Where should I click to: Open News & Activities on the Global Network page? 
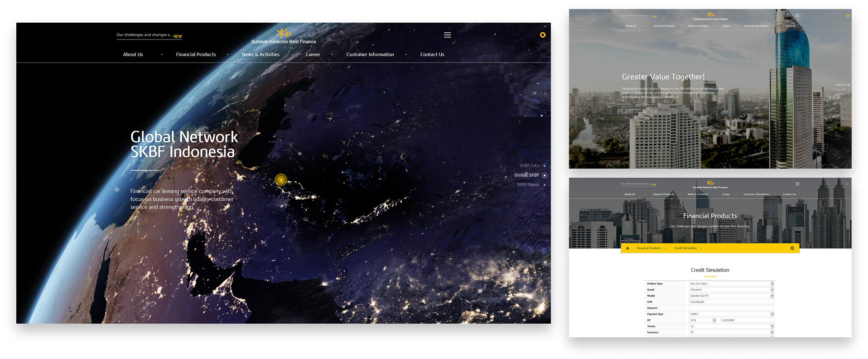[260, 54]
